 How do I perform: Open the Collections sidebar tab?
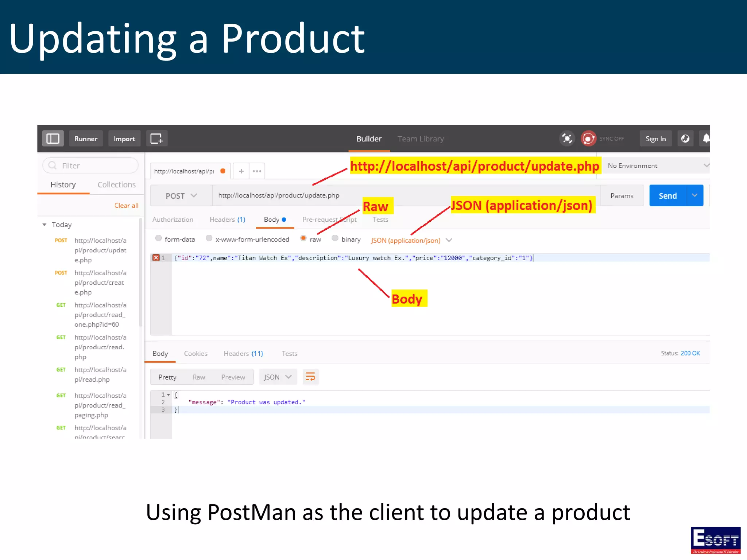pos(116,184)
